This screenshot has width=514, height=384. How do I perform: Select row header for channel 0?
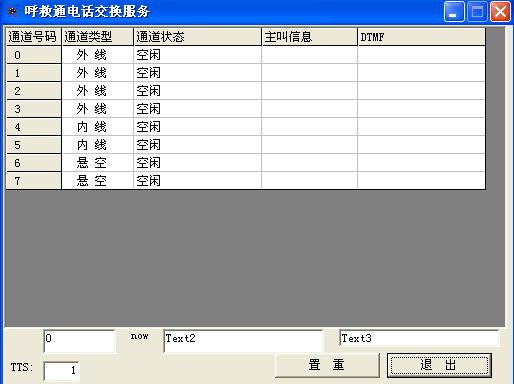[34, 55]
